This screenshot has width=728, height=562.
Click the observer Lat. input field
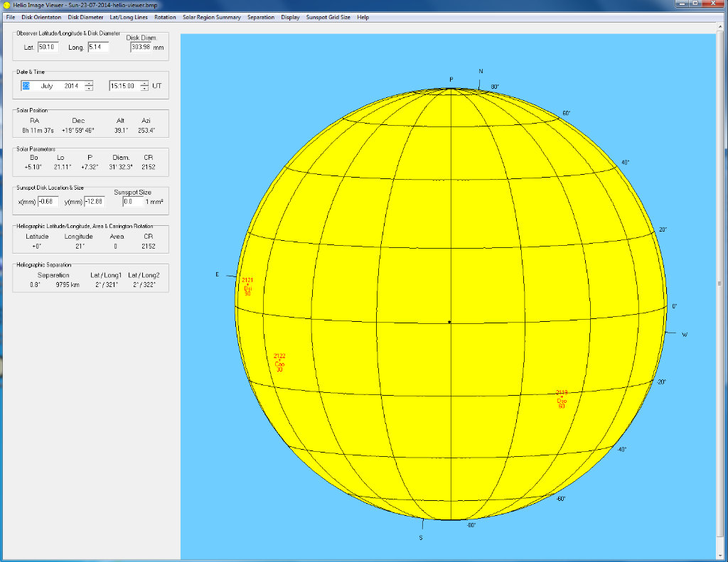pyautogui.click(x=48, y=48)
